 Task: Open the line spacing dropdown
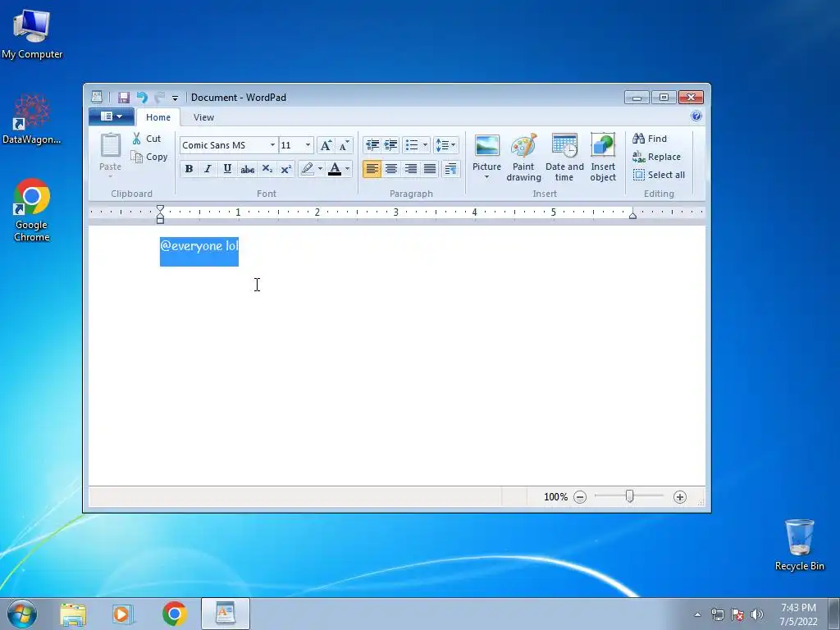[445, 145]
